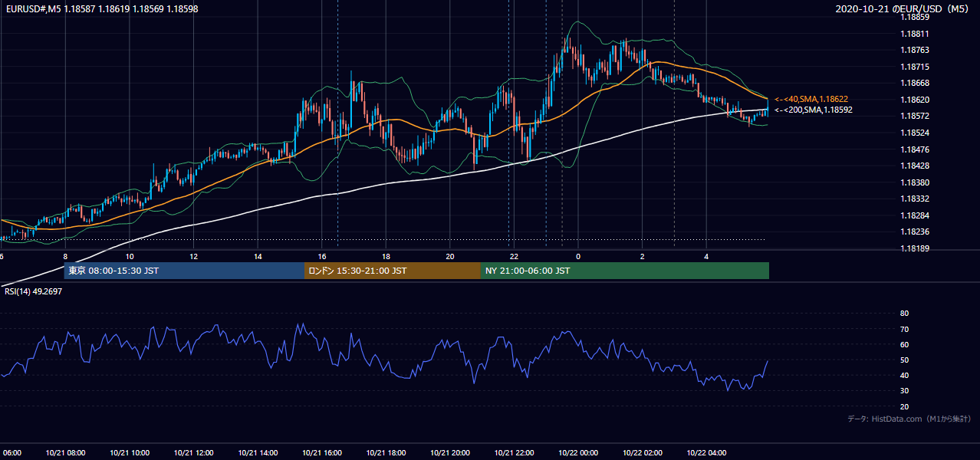This screenshot has height=460, width=980.
Task: Click hour label 16 on price chart axis
Action: [321, 256]
